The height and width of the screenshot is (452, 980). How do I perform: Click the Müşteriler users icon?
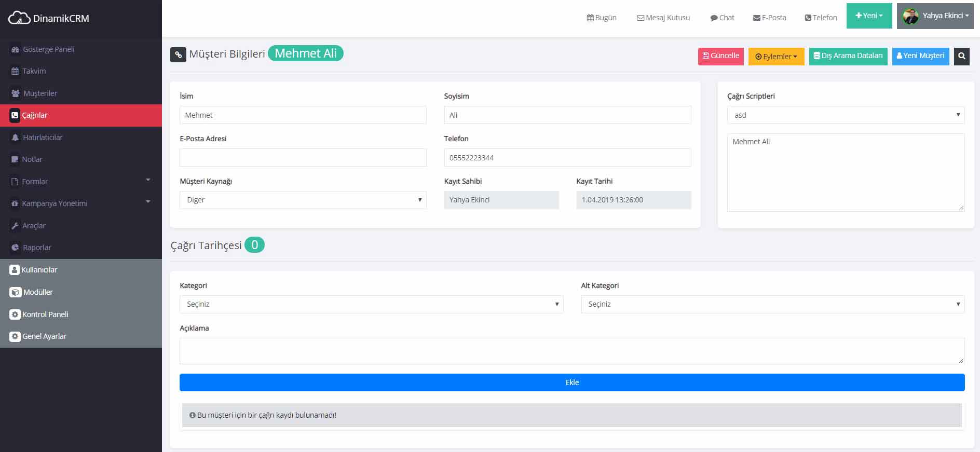pyautogui.click(x=16, y=93)
